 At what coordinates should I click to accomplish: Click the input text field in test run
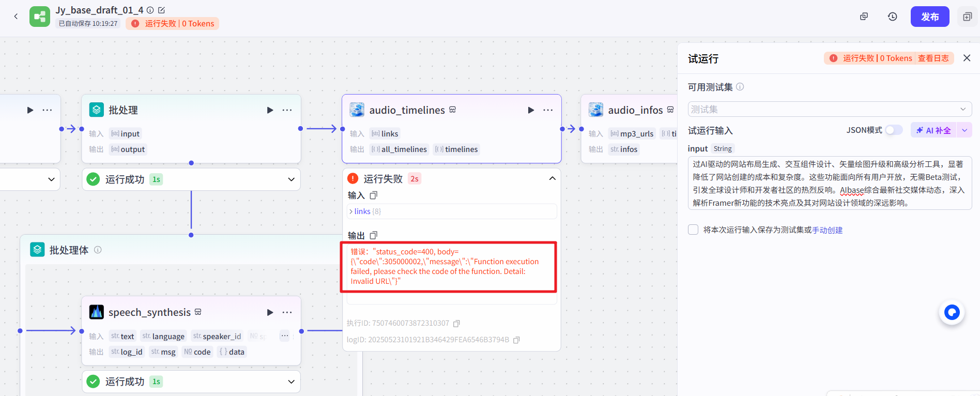tap(829, 184)
